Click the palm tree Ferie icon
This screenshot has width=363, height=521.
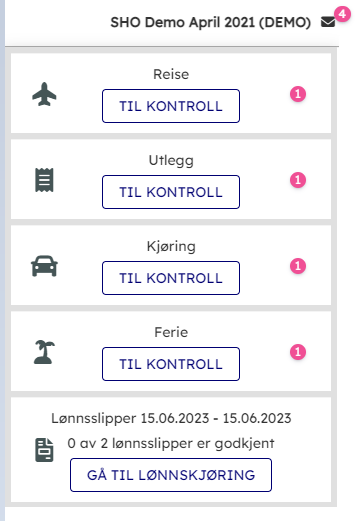click(44, 352)
